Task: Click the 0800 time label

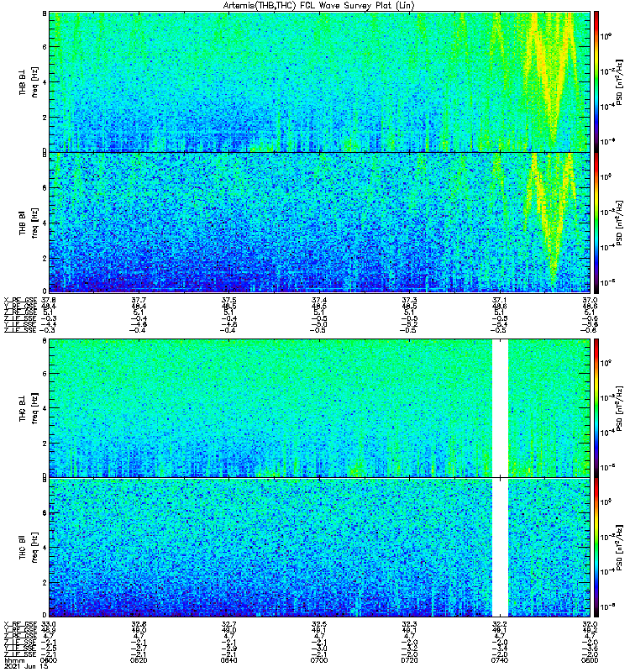Action: pos(590,660)
